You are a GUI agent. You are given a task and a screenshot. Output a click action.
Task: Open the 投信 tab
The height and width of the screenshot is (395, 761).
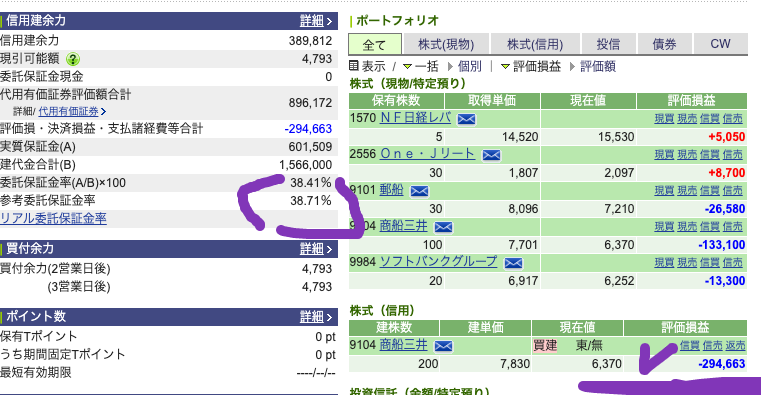pos(608,45)
